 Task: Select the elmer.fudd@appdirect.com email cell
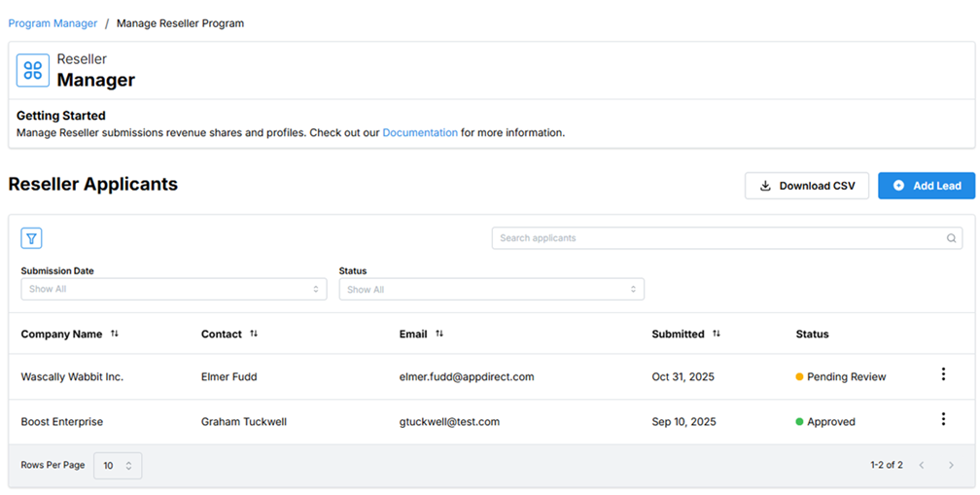pos(467,376)
